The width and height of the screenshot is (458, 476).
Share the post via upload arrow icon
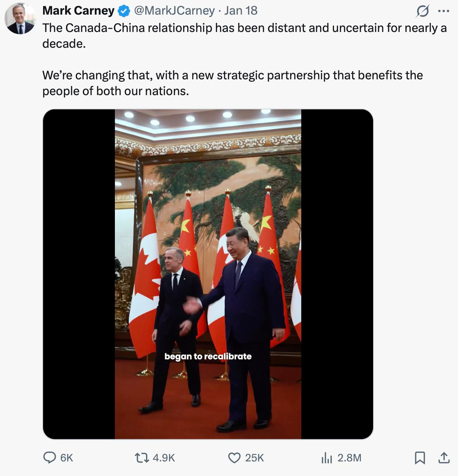coord(444,458)
